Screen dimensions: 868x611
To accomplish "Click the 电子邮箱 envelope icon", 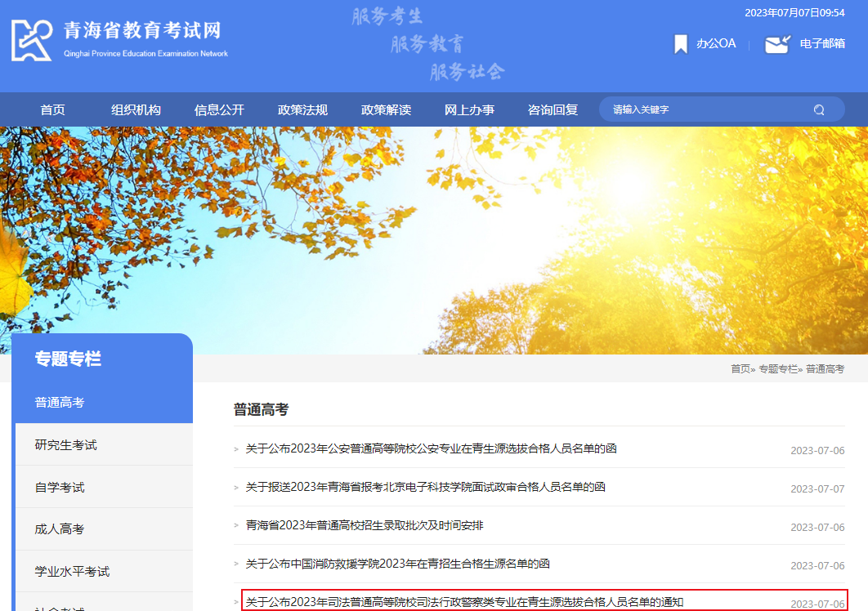I will [777, 44].
